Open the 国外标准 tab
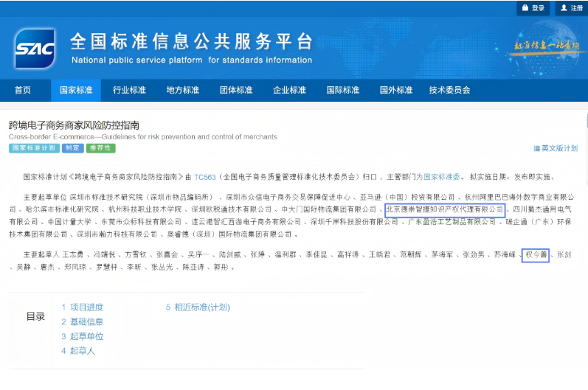588x390 pixels. coord(396,90)
